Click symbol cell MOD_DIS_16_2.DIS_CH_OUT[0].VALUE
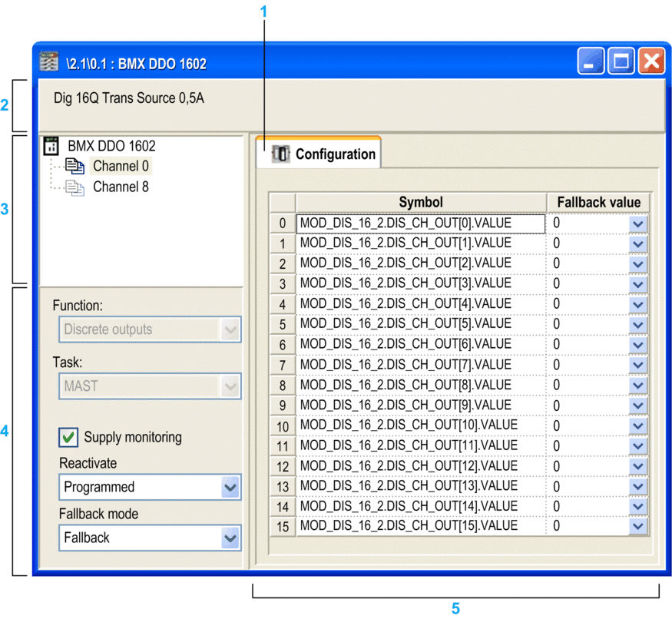 point(420,223)
